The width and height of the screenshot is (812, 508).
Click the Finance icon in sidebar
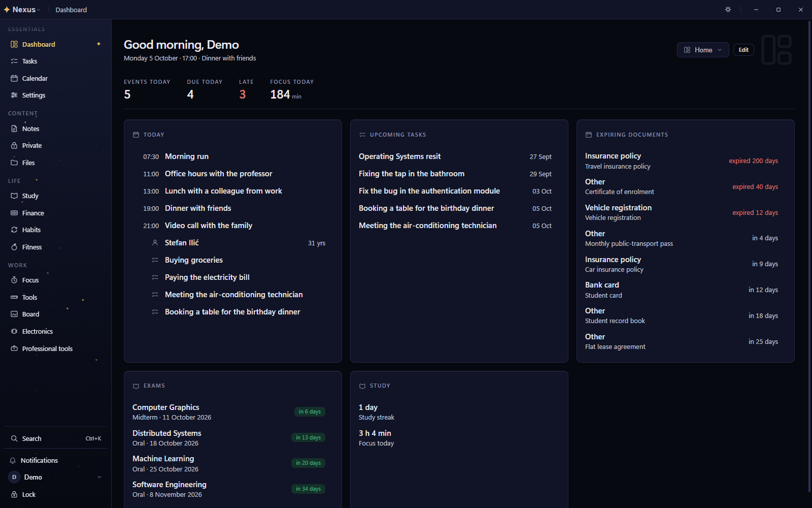pos(14,213)
